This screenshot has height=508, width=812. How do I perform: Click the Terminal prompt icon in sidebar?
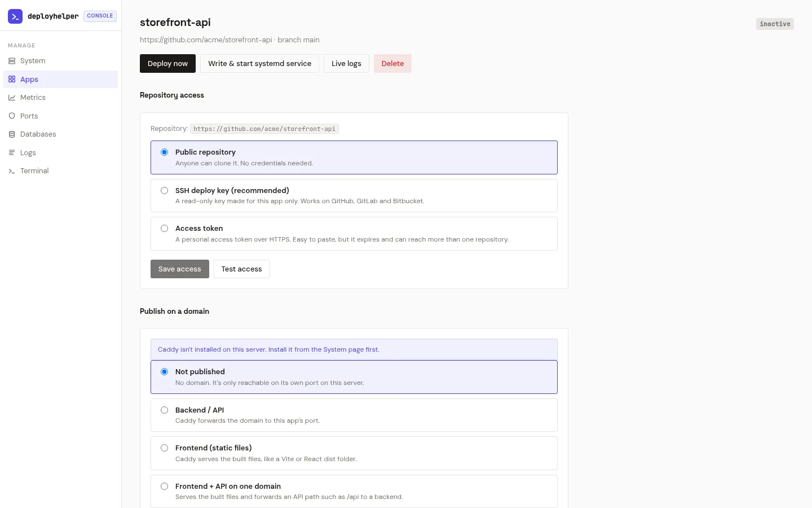pos(12,171)
